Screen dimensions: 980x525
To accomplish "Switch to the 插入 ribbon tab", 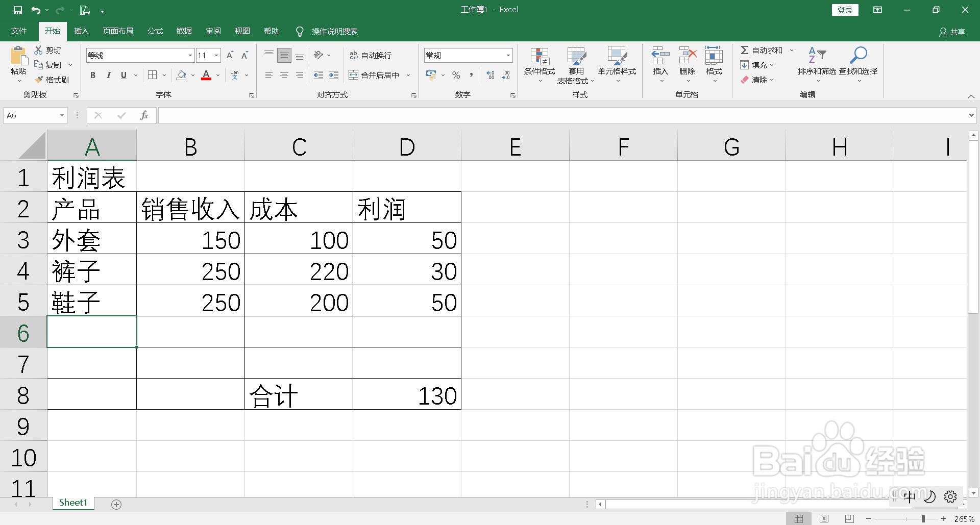I will pos(81,31).
